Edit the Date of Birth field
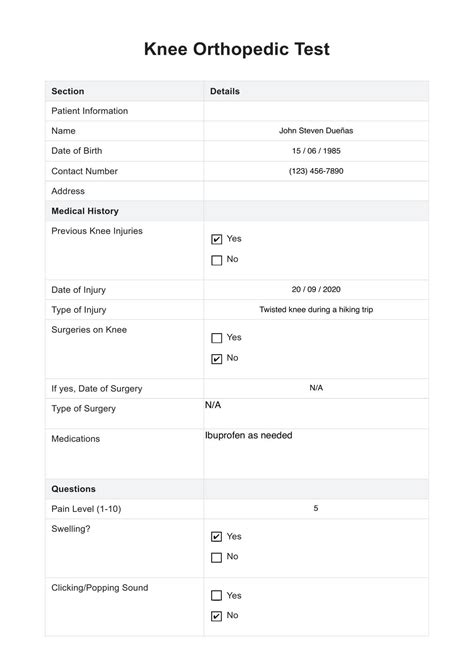The width and height of the screenshot is (474, 656). (316, 151)
